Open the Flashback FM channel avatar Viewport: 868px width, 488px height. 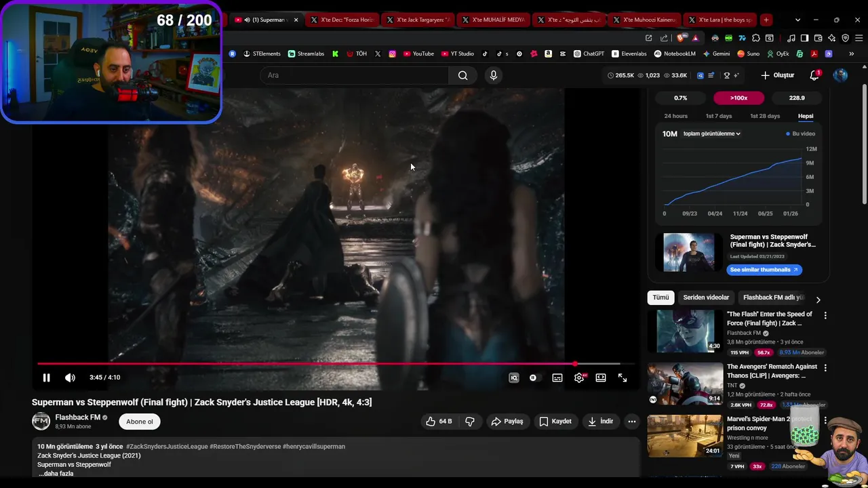click(x=41, y=422)
